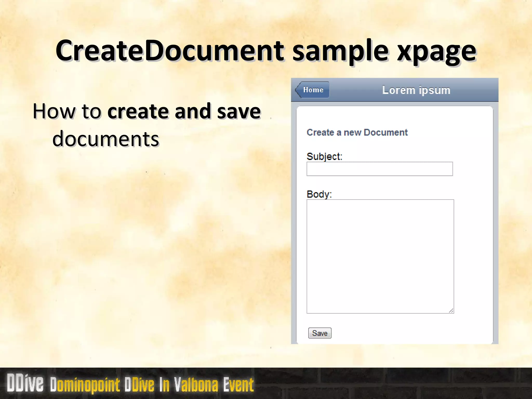532x399 pixels.
Task: Click inside the Body text area
Action: pos(380,256)
